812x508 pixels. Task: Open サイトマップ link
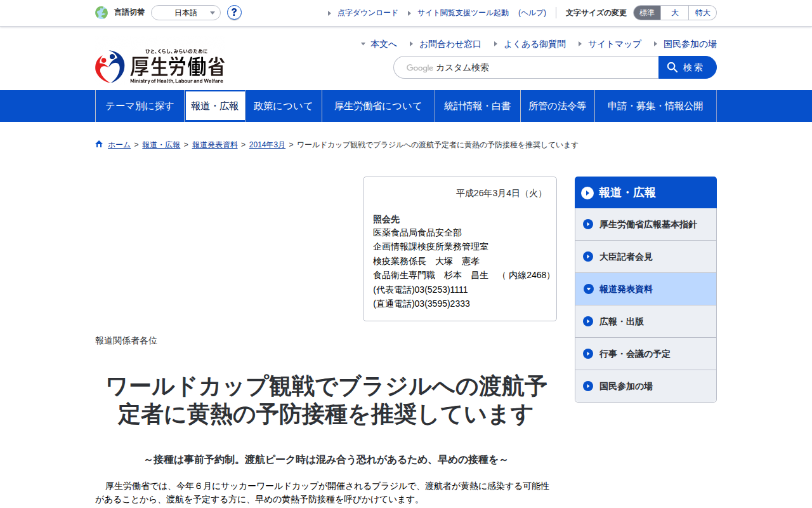615,44
